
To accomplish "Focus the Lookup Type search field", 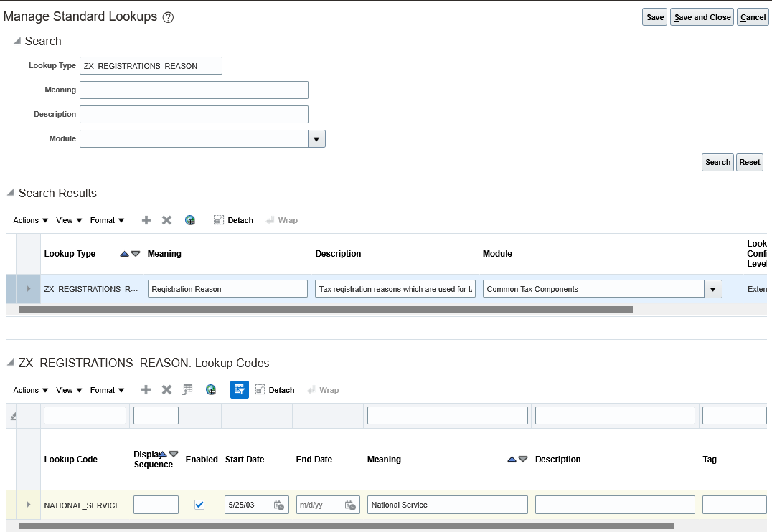I will tap(151, 65).
